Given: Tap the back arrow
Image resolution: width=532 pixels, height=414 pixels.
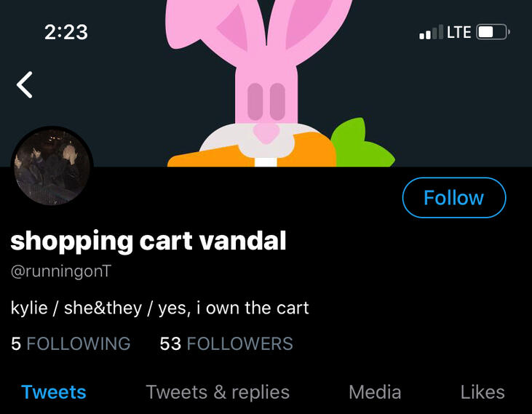Looking at the screenshot, I should click(25, 84).
